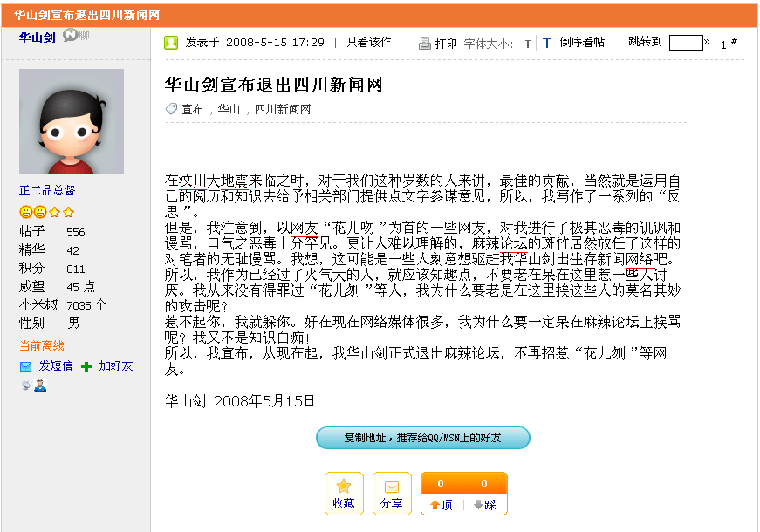Open the 宣布 tag link

[192, 109]
